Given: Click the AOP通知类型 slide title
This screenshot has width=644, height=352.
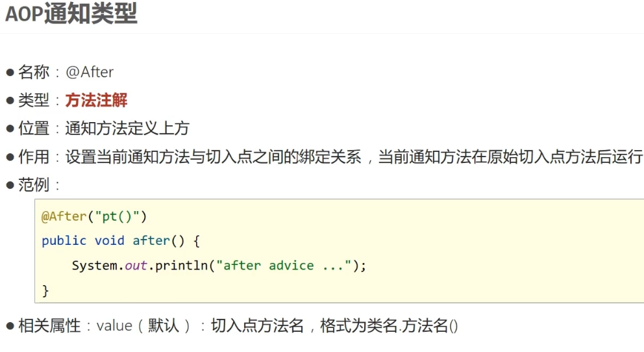Looking at the screenshot, I should [x=71, y=14].
